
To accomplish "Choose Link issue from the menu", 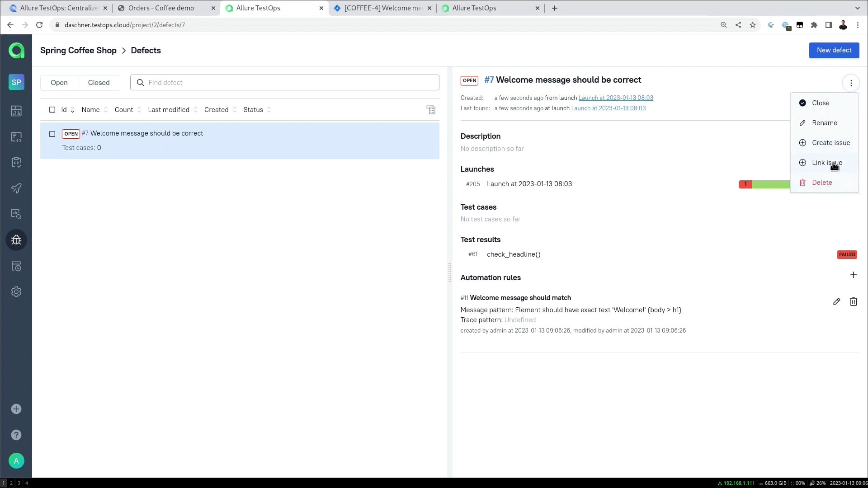I will click(x=826, y=163).
